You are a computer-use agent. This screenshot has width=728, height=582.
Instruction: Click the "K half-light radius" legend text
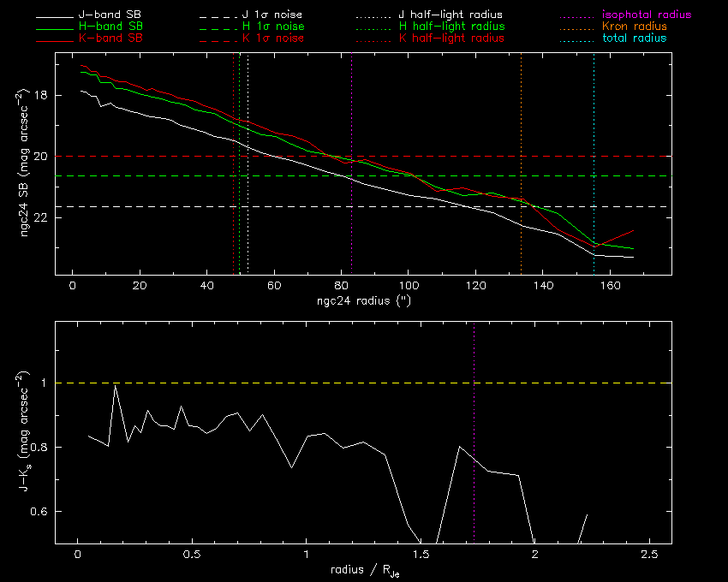[x=451, y=39]
